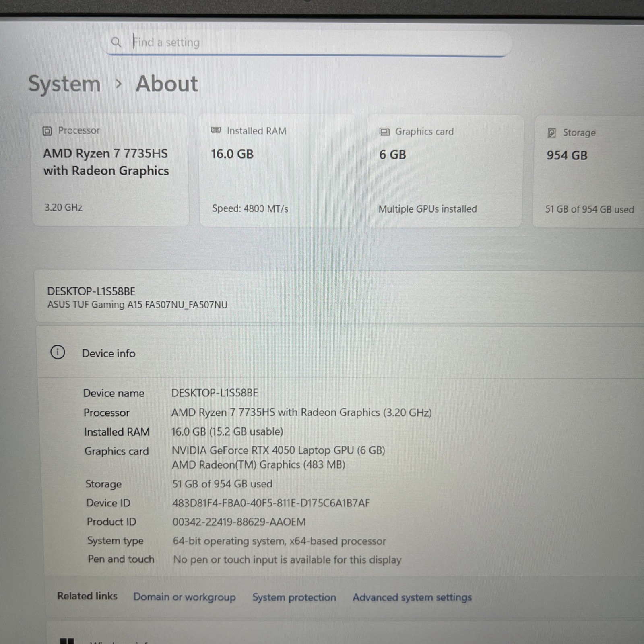Screen dimensions: 644x644
Task: Select the Pen and touch value
Action: (287, 560)
